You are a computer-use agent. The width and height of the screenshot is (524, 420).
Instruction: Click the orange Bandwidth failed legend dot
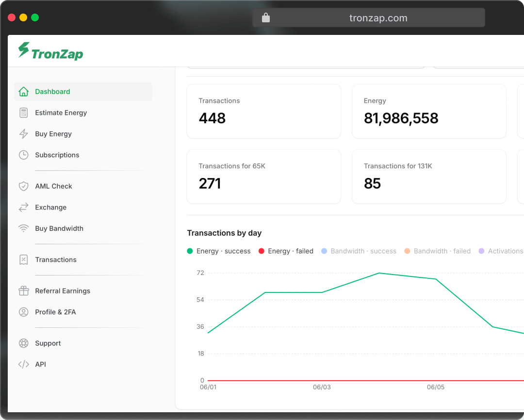click(x=407, y=251)
